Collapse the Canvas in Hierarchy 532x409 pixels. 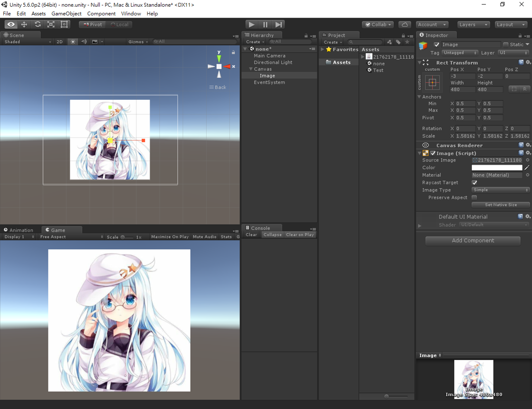[x=250, y=69]
